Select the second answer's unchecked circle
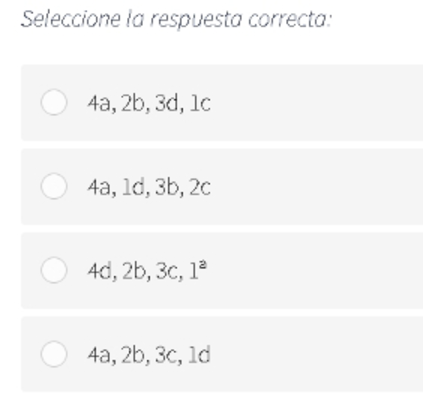The width and height of the screenshot is (423, 394). (x=54, y=186)
